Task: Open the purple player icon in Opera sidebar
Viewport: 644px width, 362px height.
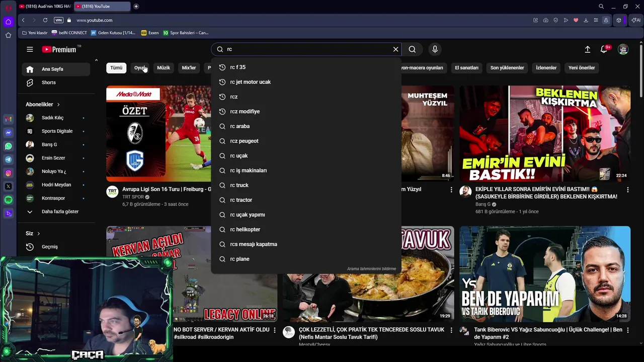Action: pos(8,213)
